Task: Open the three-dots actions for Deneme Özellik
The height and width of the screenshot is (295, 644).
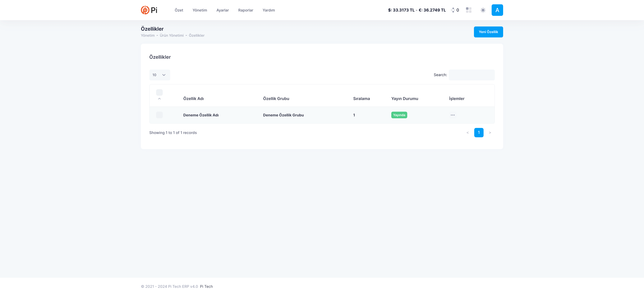Action: coord(453,115)
